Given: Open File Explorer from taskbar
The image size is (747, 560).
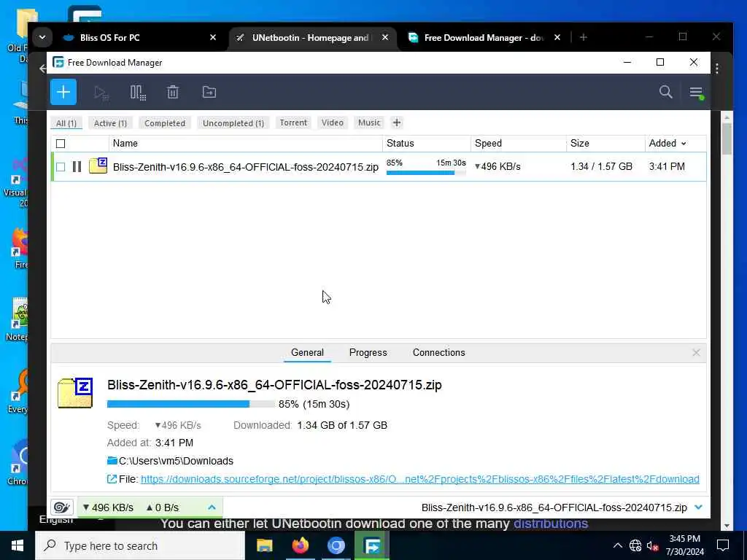Looking at the screenshot, I should coord(264,545).
